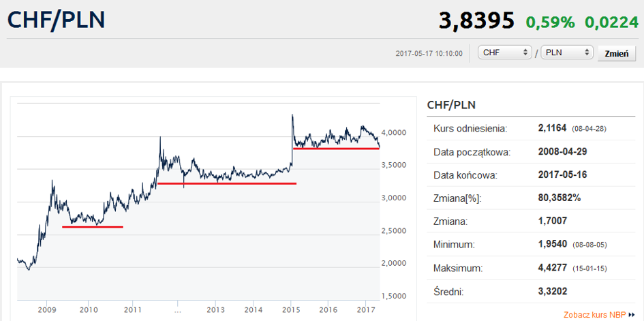Click the double-arrow icon after Zobacz kurs NBP
Image resolution: width=644 pixels, height=321 pixels.
633,316
